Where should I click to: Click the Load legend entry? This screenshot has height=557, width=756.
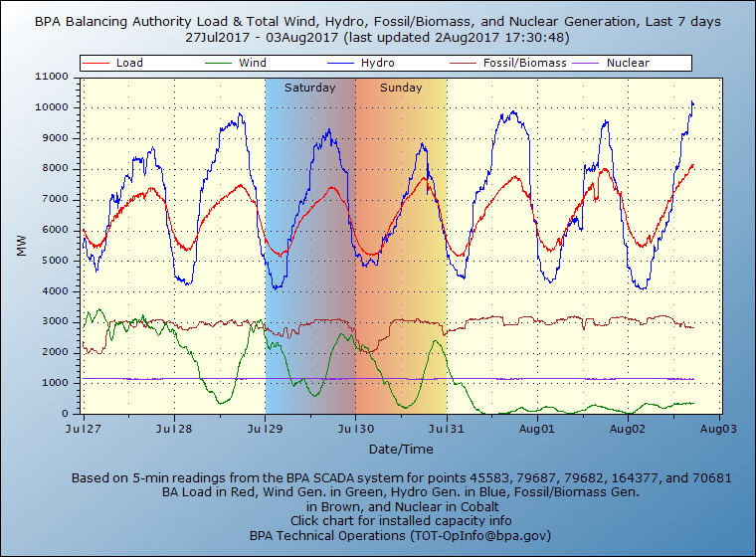(129, 63)
